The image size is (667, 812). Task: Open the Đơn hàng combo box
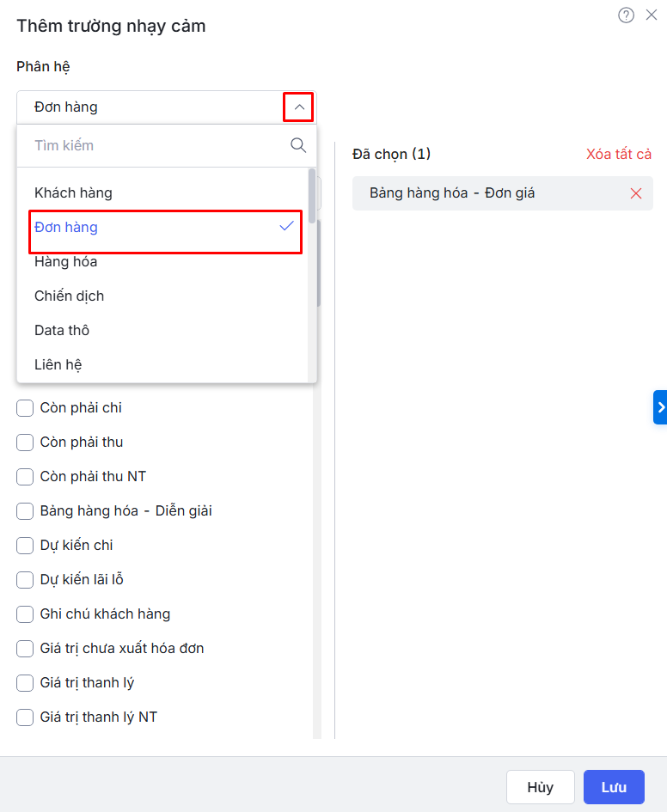(155, 107)
